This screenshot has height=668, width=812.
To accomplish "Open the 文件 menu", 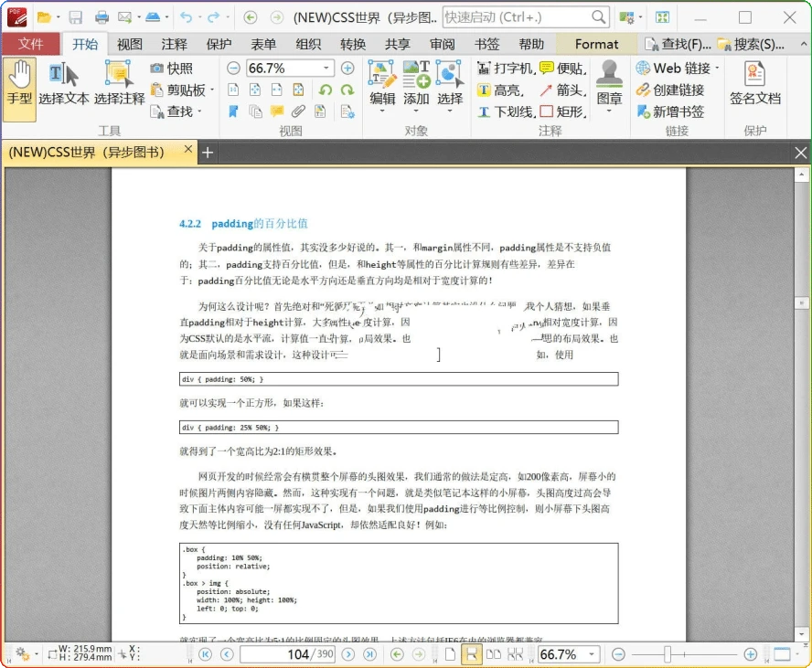I will [x=31, y=43].
